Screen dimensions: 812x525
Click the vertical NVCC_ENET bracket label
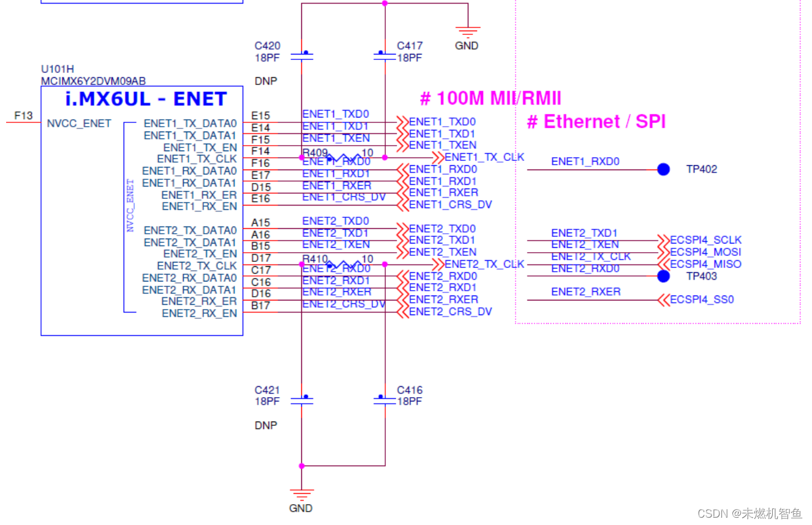click(130, 205)
